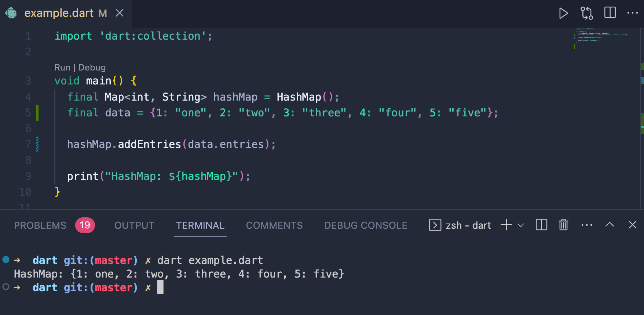Viewport: 644px width, 315px height.
Task: Open source control compare changes icon
Action: pyautogui.click(x=587, y=13)
